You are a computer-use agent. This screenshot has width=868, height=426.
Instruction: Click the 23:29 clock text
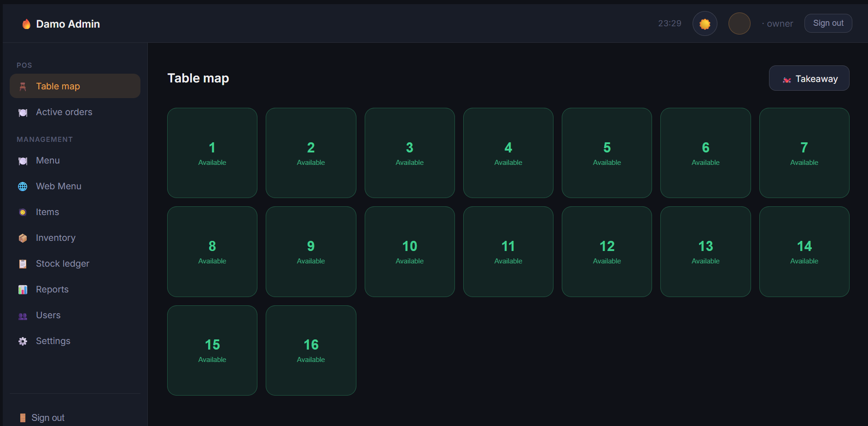coord(670,23)
